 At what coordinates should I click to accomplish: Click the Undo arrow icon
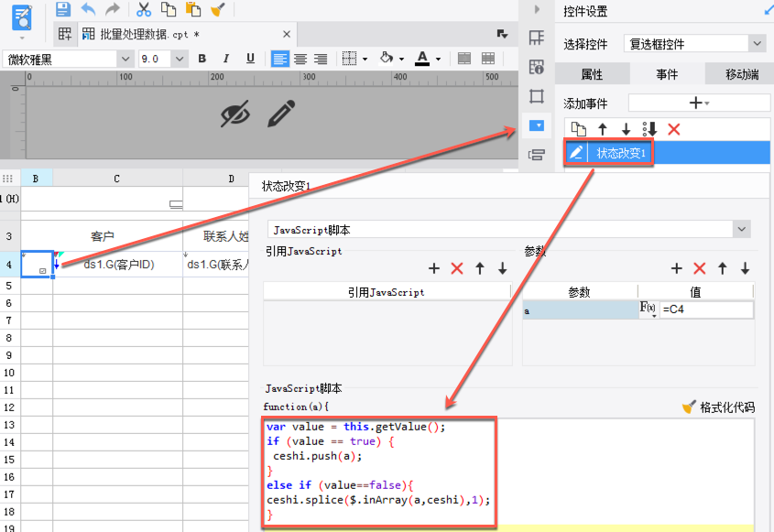click(x=88, y=9)
